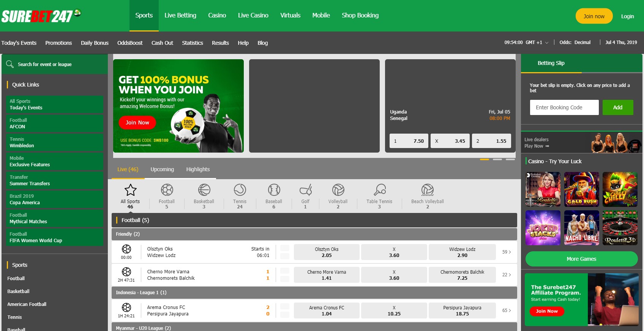
Task: Open Live Betting in top navigation
Action: point(180,16)
